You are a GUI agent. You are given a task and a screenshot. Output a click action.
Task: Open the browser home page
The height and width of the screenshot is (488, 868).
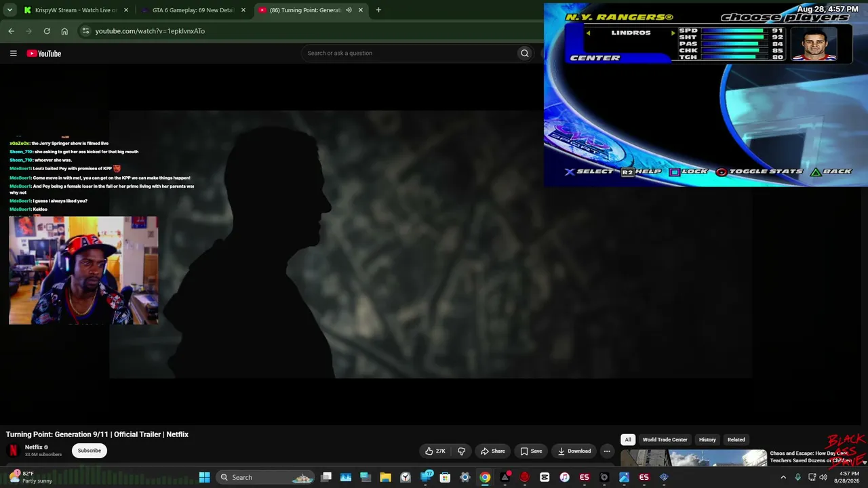pos(64,31)
